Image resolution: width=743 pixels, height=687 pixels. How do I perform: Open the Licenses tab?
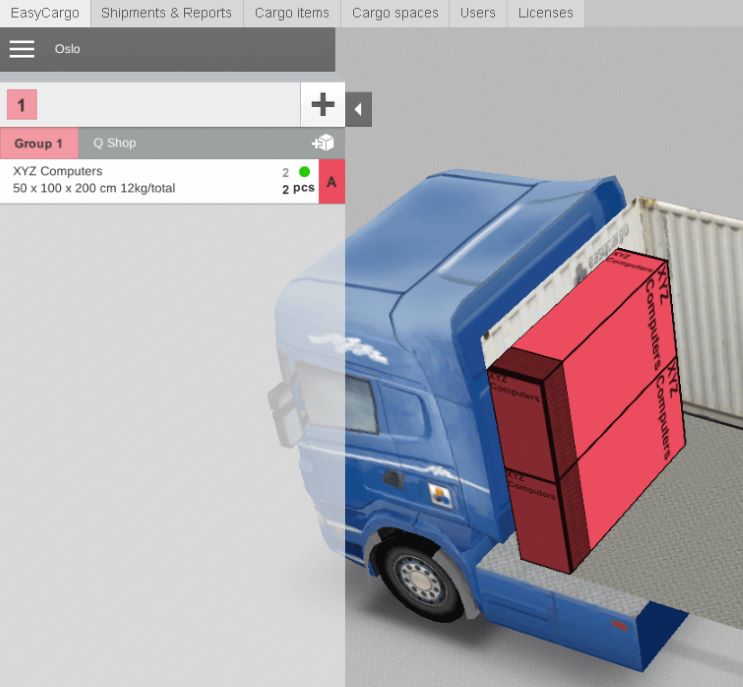[545, 13]
